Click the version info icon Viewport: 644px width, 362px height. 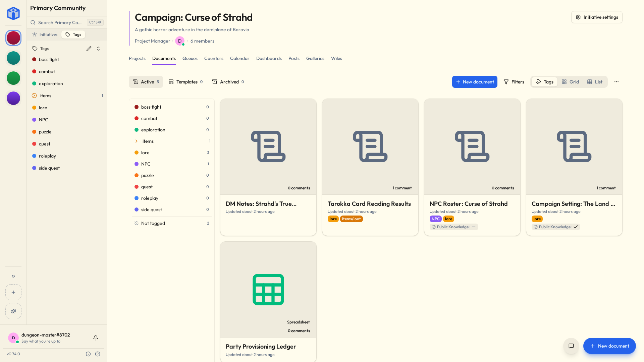88,354
